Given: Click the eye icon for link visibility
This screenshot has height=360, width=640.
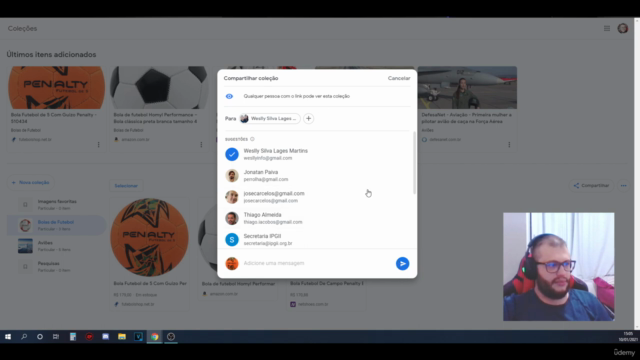Looking at the screenshot, I should point(229,96).
